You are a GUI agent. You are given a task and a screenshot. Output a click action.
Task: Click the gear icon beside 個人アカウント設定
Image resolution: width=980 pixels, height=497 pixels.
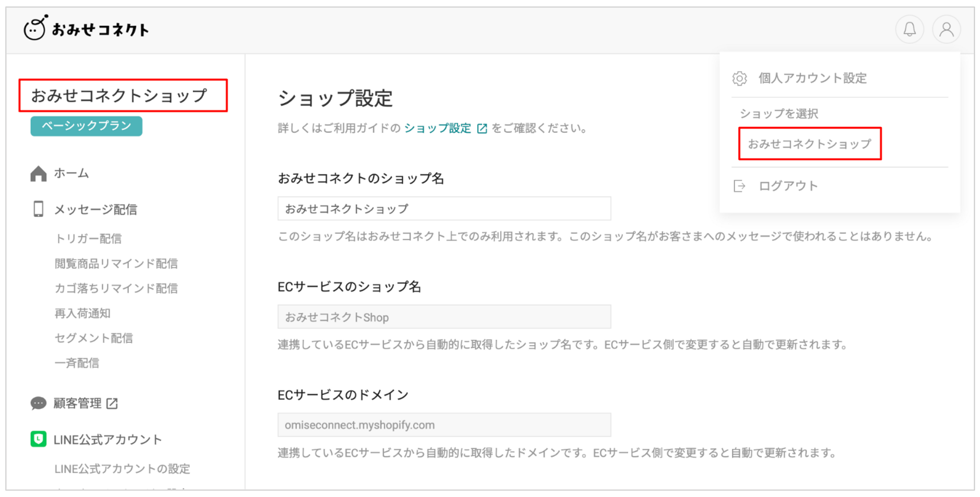click(x=739, y=78)
